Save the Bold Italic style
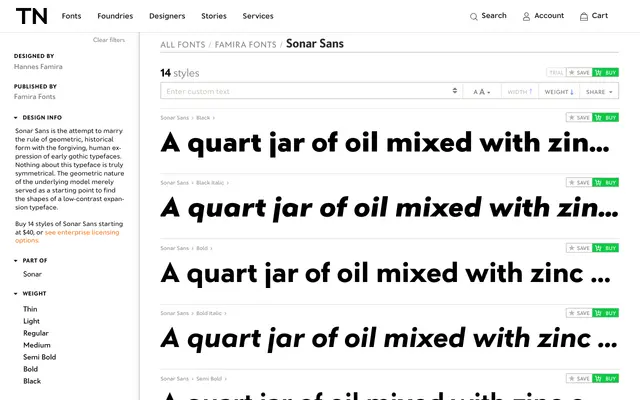 pos(579,313)
